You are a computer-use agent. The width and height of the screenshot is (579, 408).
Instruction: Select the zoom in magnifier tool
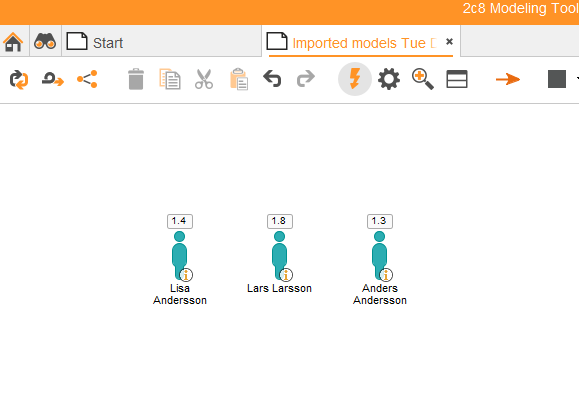point(423,79)
